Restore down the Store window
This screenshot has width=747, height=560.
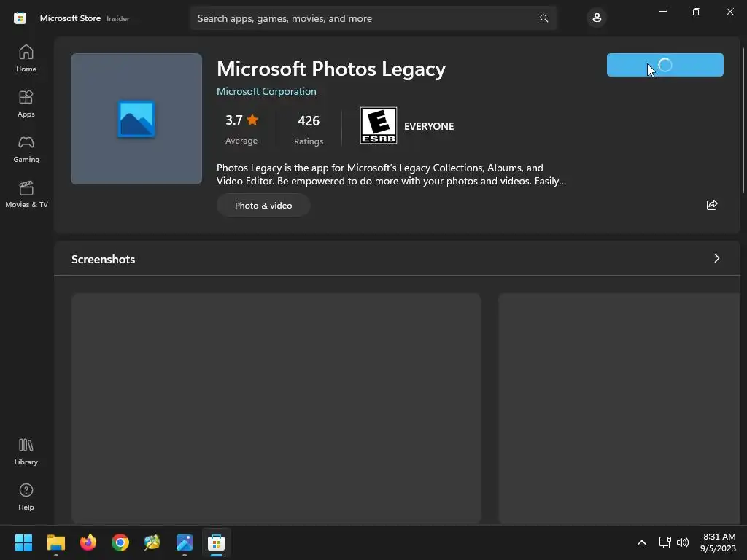coord(697,12)
